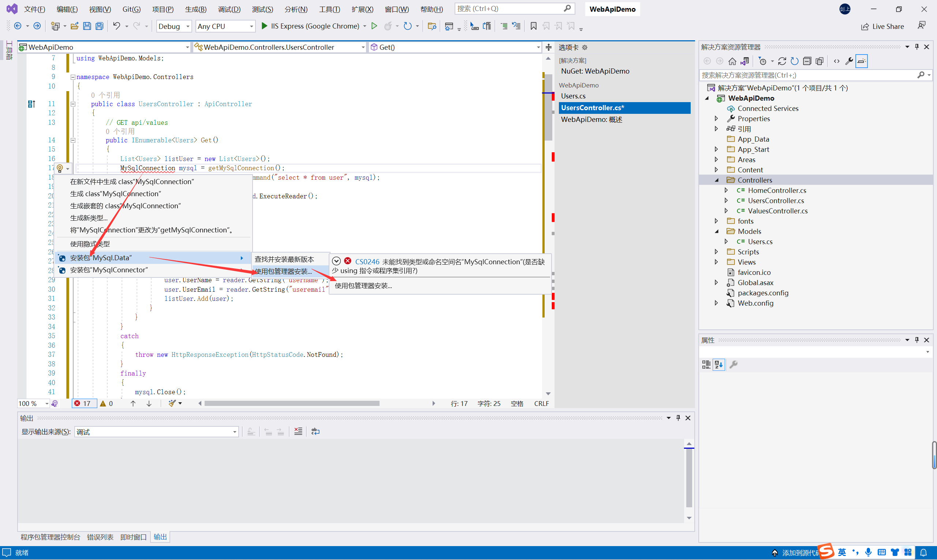This screenshot has width=937, height=560.
Task: Expand the App_Start folder node
Action: (716, 149)
